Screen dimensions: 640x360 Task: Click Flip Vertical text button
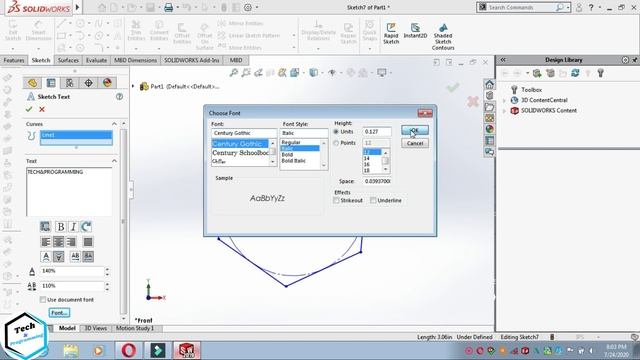[46, 256]
